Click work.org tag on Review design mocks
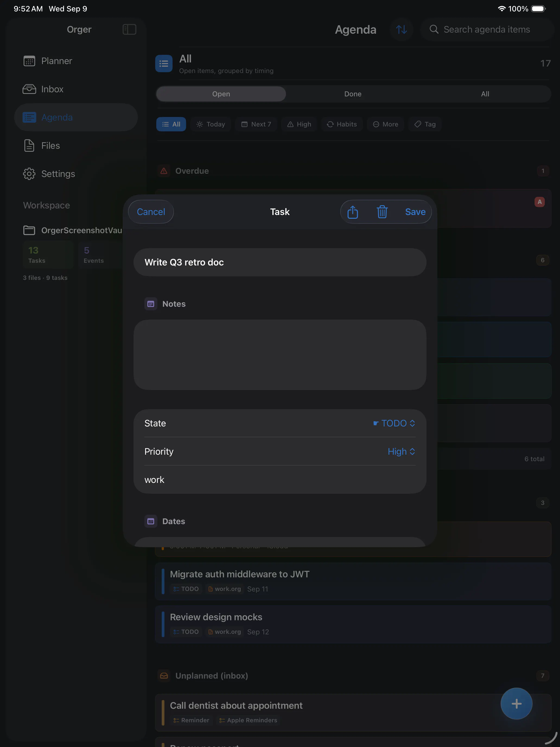 pos(224,632)
